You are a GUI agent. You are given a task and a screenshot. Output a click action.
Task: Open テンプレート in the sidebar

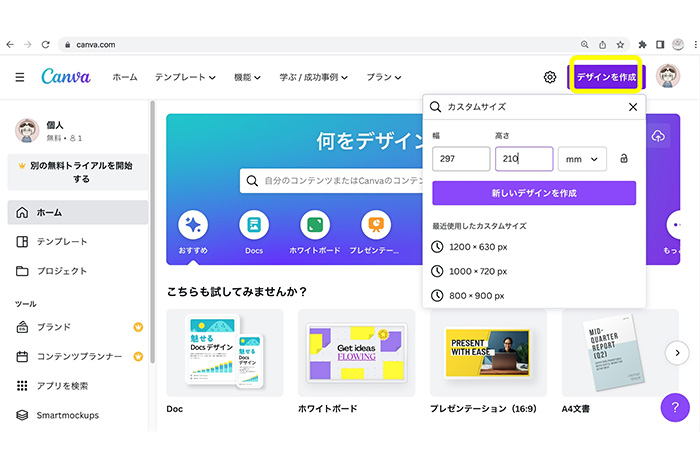pos(78,242)
